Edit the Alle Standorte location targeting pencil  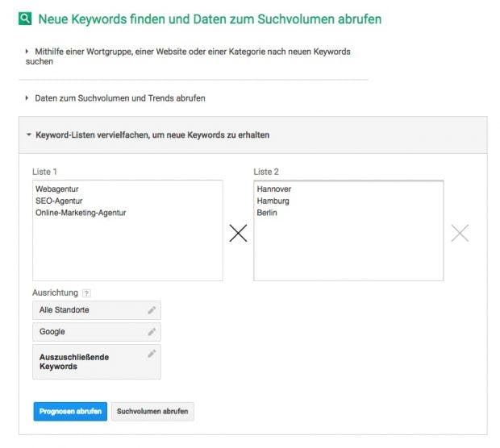point(152,309)
